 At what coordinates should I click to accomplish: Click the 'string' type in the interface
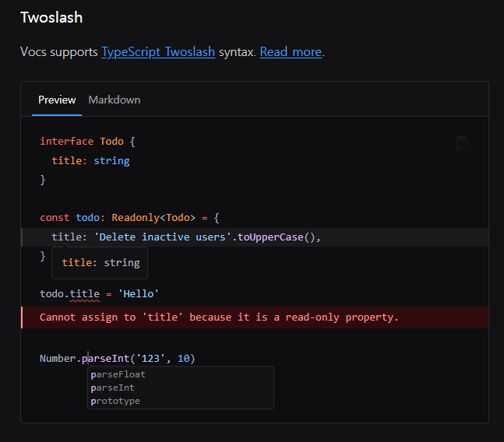[111, 160]
